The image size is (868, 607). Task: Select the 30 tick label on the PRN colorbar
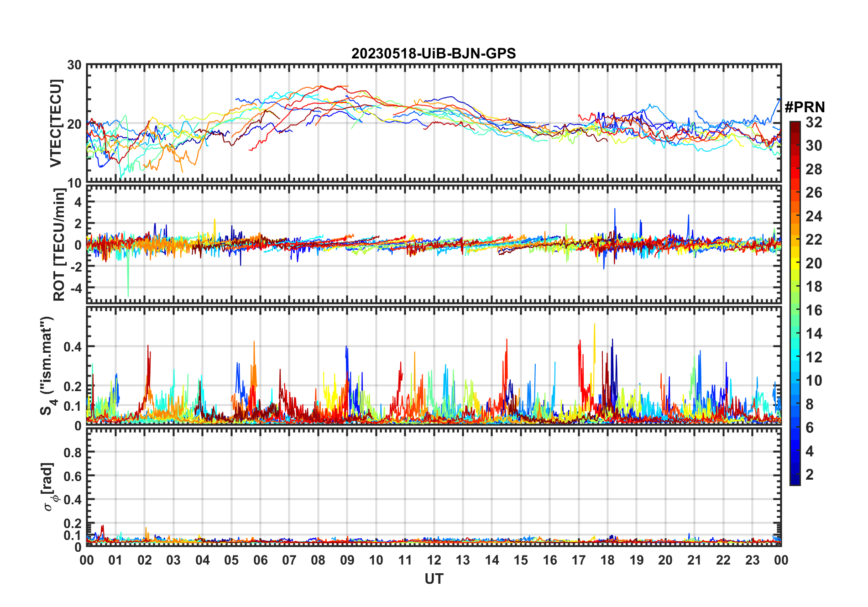point(814,146)
